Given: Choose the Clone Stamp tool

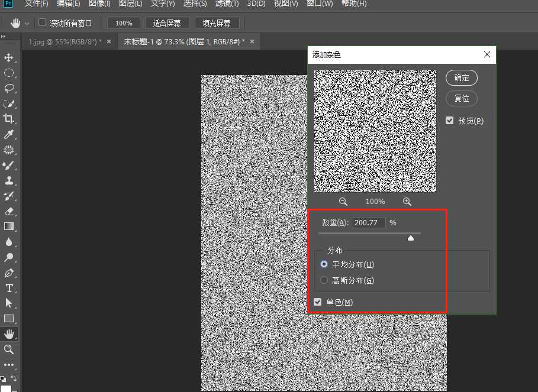Looking at the screenshot, I should [8, 180].
